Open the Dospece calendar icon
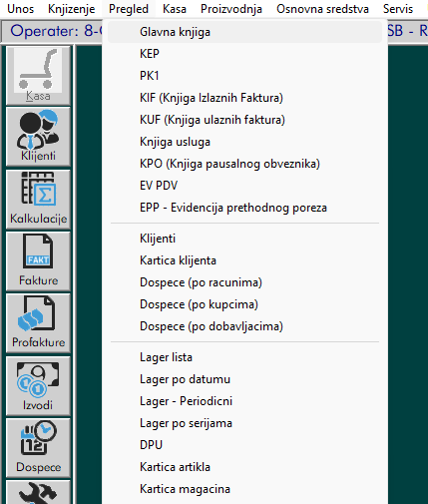428x504 pixels. click(38, 448)
